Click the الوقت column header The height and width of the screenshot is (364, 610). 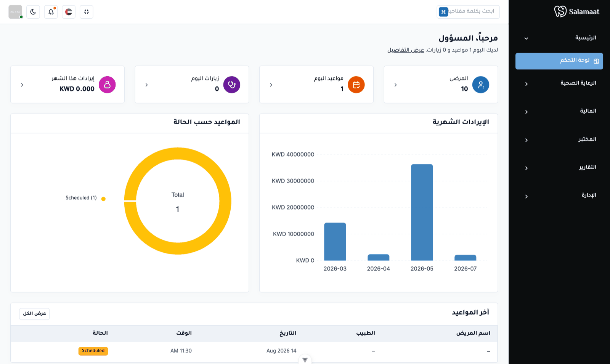(x=184, y=333)
